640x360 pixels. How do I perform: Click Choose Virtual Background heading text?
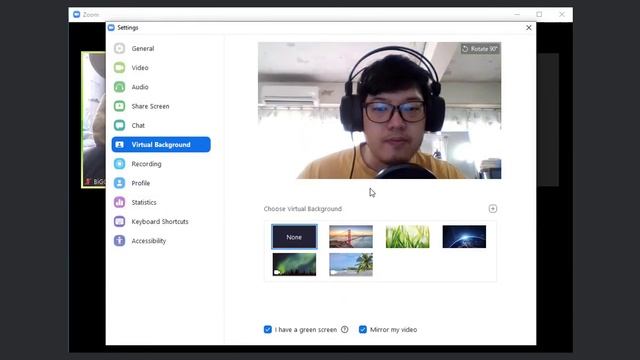(x=302, y=209)
